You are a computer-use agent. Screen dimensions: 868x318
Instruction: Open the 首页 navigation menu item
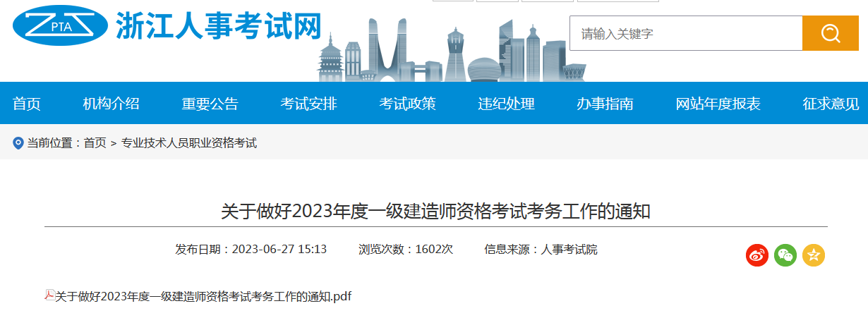click(27, 104)
